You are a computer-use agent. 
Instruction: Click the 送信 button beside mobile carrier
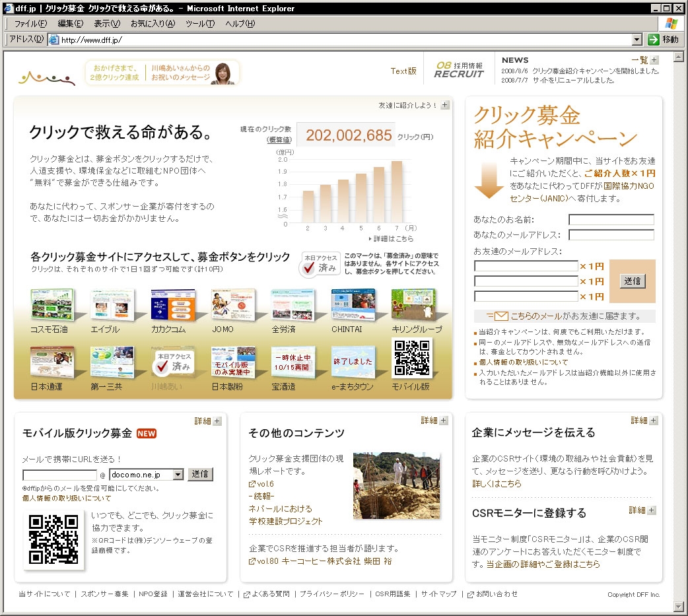[x=200, y=474]
